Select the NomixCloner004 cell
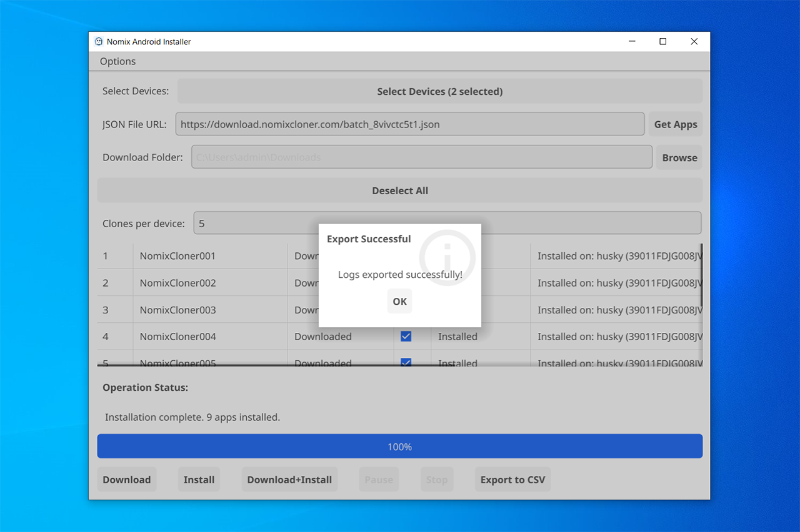 [x=210, y=336]
